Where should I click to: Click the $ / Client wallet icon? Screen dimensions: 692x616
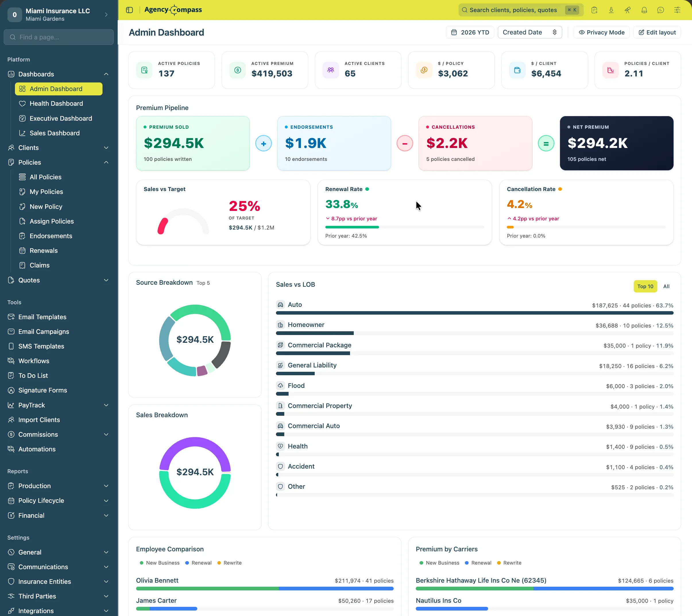tap(517, 70)
